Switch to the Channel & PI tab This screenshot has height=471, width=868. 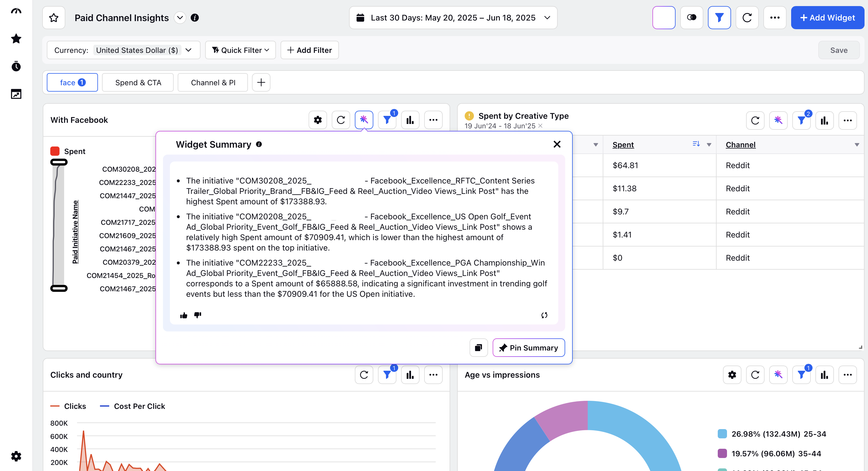point(213,83)
